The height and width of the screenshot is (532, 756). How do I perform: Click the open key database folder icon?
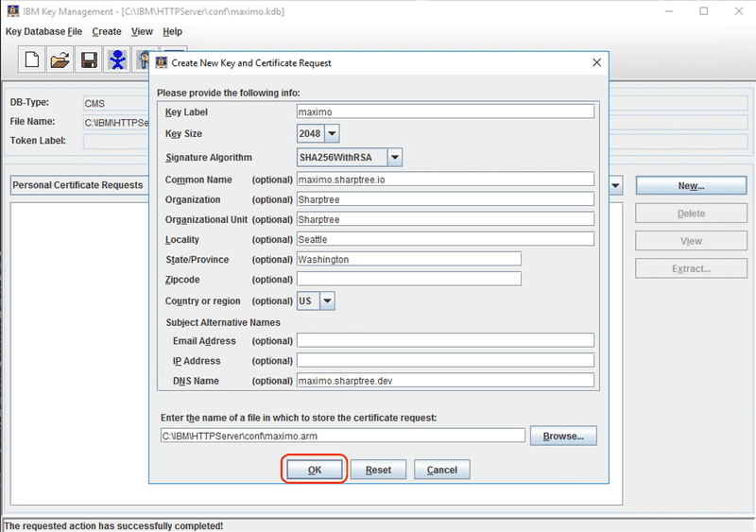coord(59,60)
